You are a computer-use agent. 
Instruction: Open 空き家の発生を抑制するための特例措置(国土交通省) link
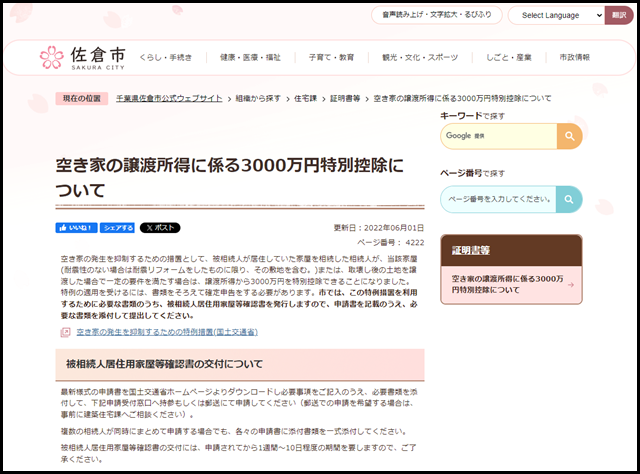point(167,332)
